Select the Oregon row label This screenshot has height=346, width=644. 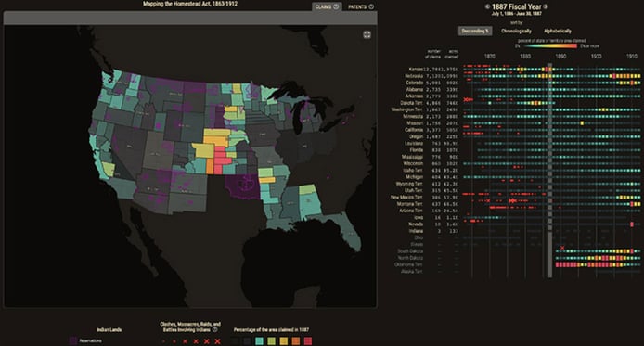(416, 136)
